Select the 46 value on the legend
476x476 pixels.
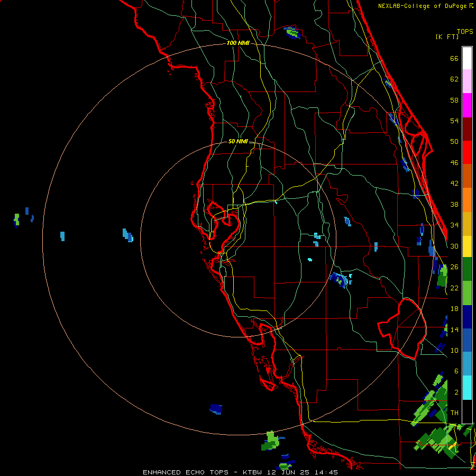coord(454,163)
